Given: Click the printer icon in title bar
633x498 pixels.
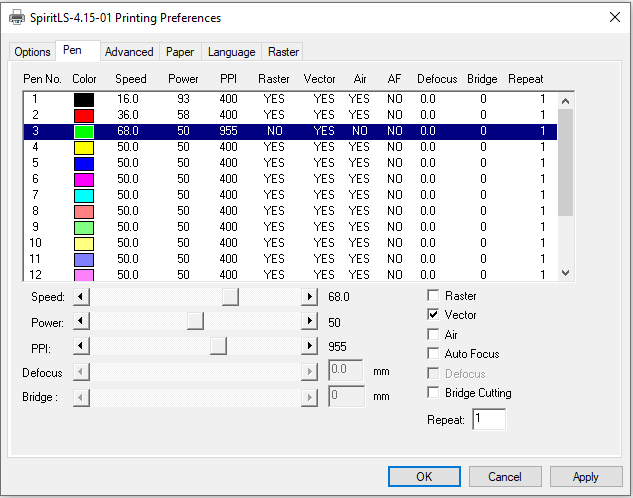Looking at the screenshot, I should tap(17, 17).
